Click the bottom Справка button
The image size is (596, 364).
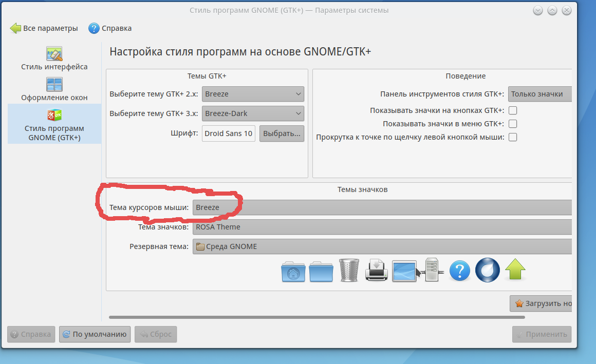coord(31,334)
